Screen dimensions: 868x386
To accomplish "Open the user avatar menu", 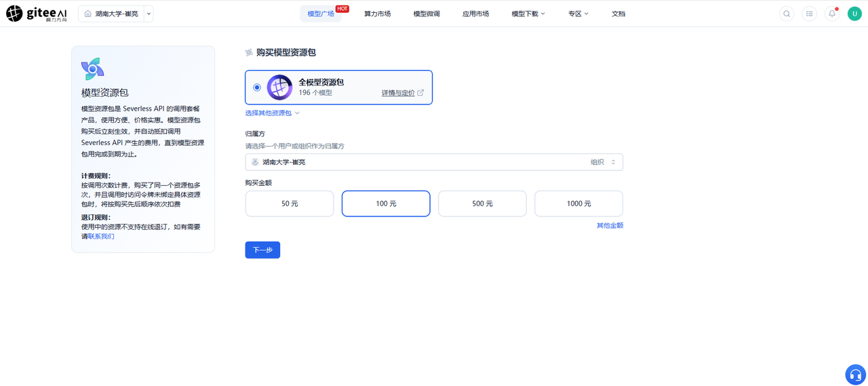I will pos(854,14).
